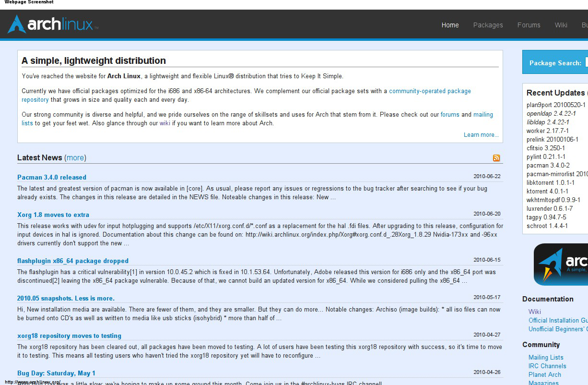Select wkhtmltopdf 0.9.9-1 package update
This screenshot has height=385, width=588.
tap(553, 200)
